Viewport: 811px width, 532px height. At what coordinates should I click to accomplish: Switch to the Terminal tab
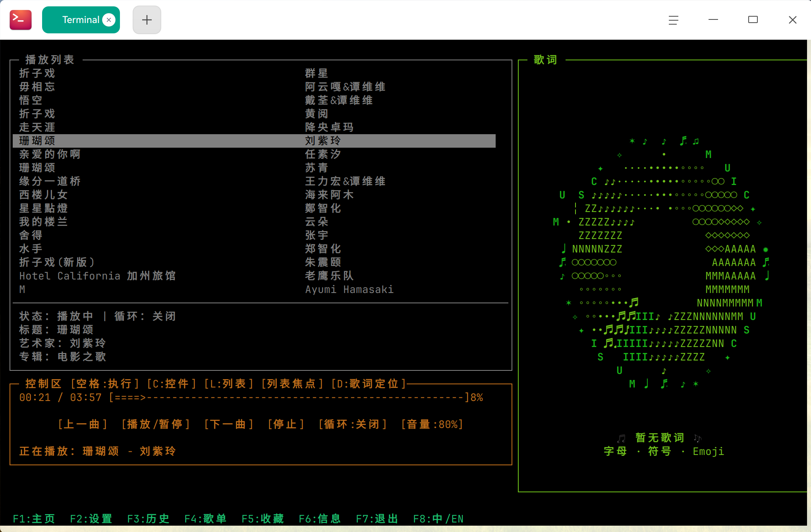pyautogui.click(x=81, y=19)
